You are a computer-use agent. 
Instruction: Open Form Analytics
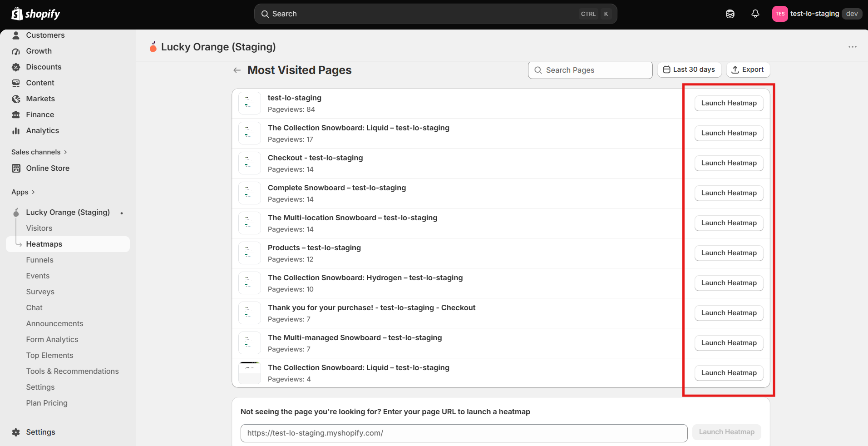click(x=52, y=339)
